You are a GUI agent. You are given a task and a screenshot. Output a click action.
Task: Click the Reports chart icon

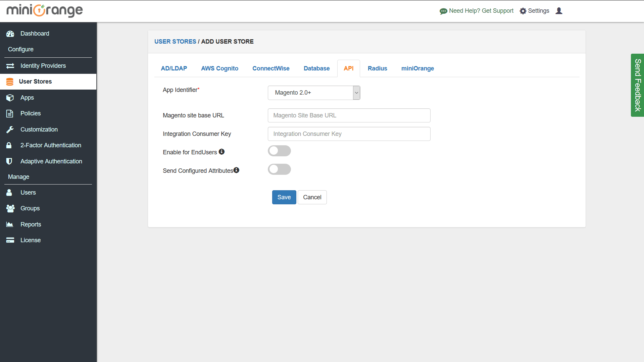(10, 224)
